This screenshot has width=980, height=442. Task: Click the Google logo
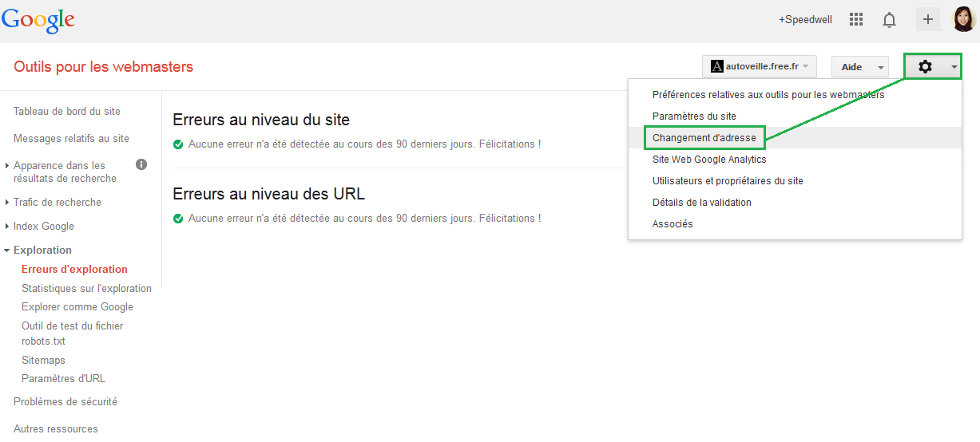[x=38, y=20]
